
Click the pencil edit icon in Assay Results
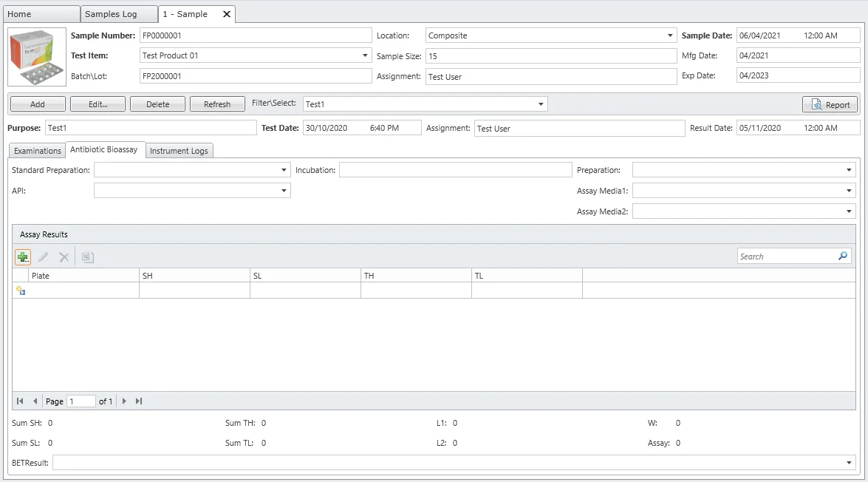coord(44,257)
